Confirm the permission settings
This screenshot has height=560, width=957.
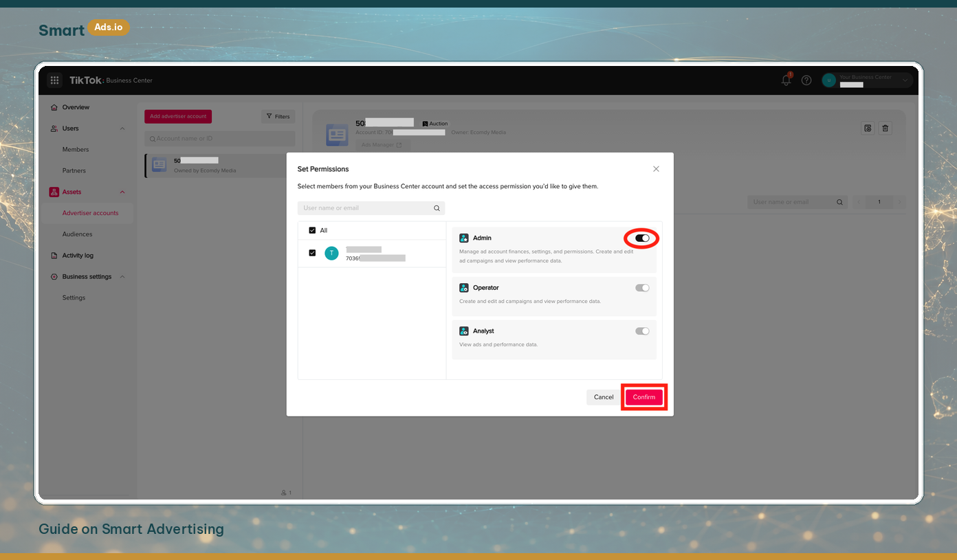pyautogui.click(x=644, y=397)
